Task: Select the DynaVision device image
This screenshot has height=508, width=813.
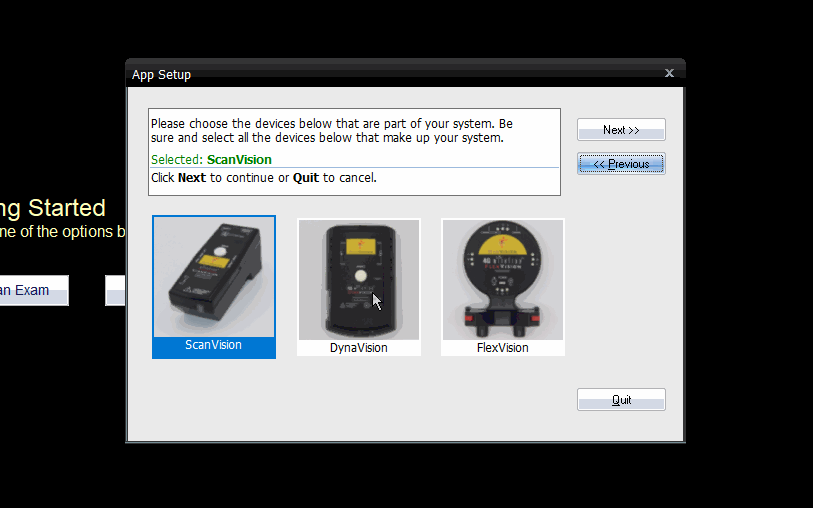Action: [359, 279]
